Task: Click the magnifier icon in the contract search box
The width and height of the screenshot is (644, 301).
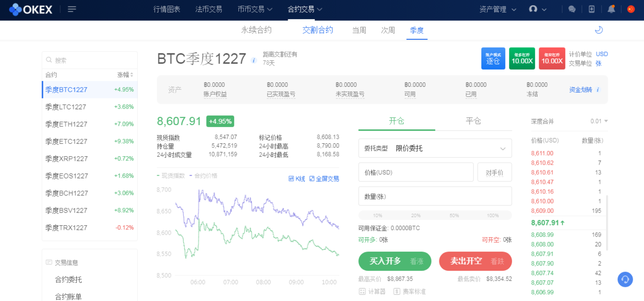Action: (x=49, y=60)
